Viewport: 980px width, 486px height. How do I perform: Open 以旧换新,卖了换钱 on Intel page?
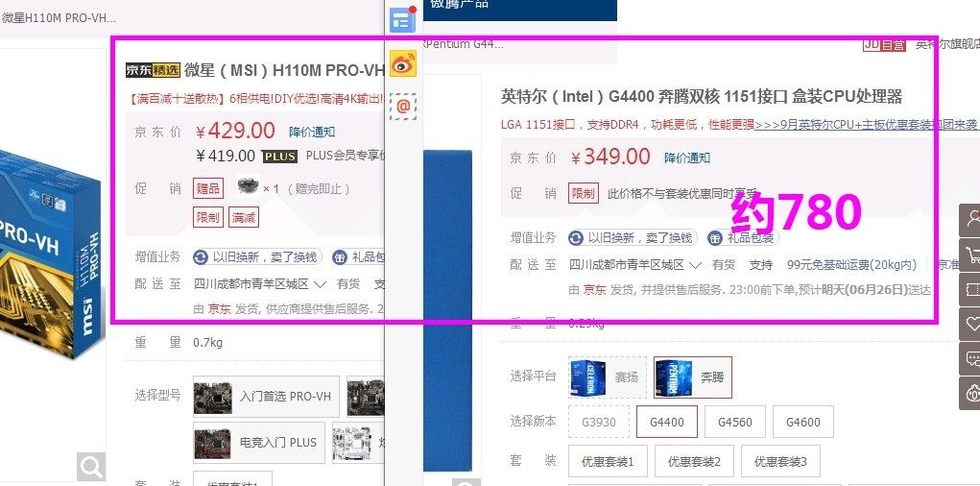click(x=633, y=237)
